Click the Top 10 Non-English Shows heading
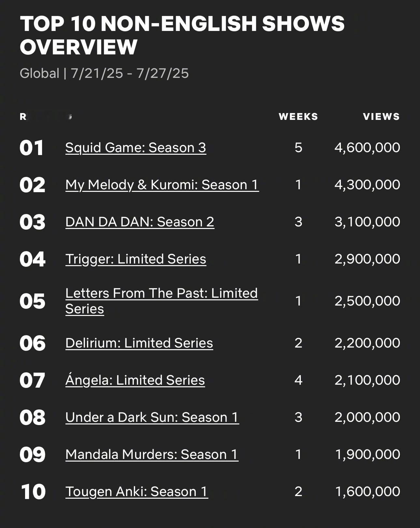 (182, 35)
